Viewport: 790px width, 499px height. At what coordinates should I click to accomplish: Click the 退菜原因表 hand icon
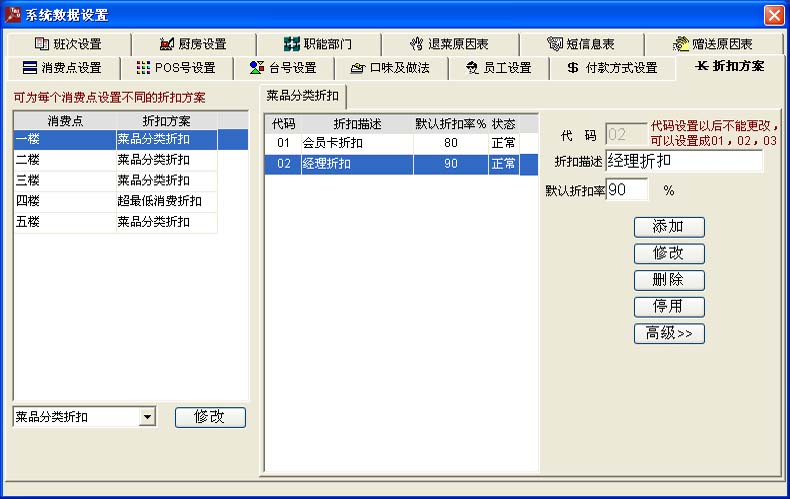tap(417, 44)
